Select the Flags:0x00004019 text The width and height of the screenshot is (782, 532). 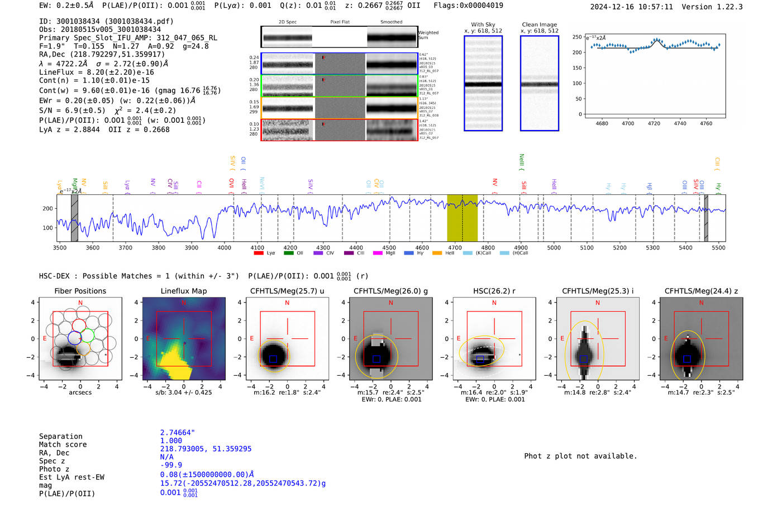pyautogui.click(x=468, y=6)
